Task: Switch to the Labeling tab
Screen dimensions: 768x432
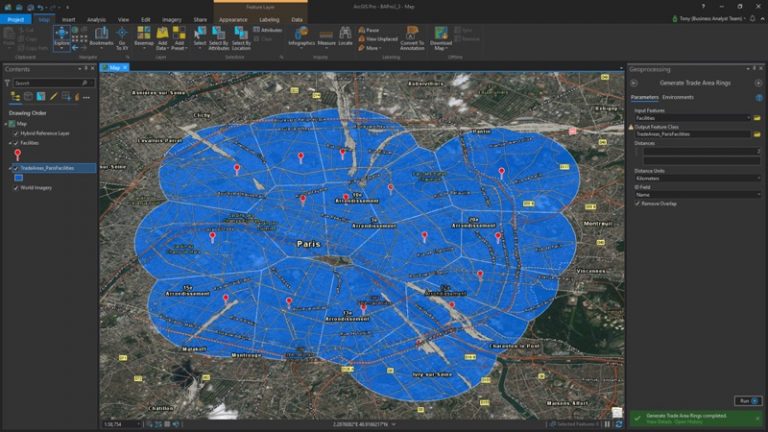Action: (x=269, y=20)
